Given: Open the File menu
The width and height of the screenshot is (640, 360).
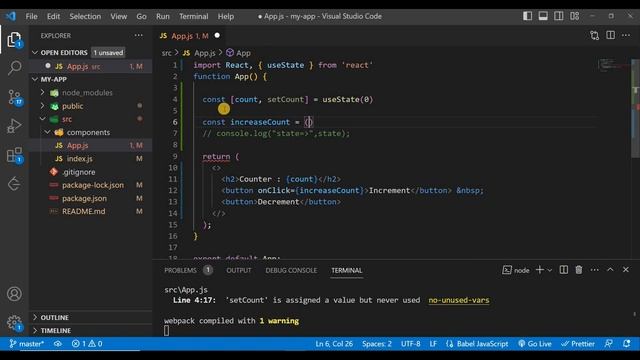Looking at the screenshot, I should [31, 16].
